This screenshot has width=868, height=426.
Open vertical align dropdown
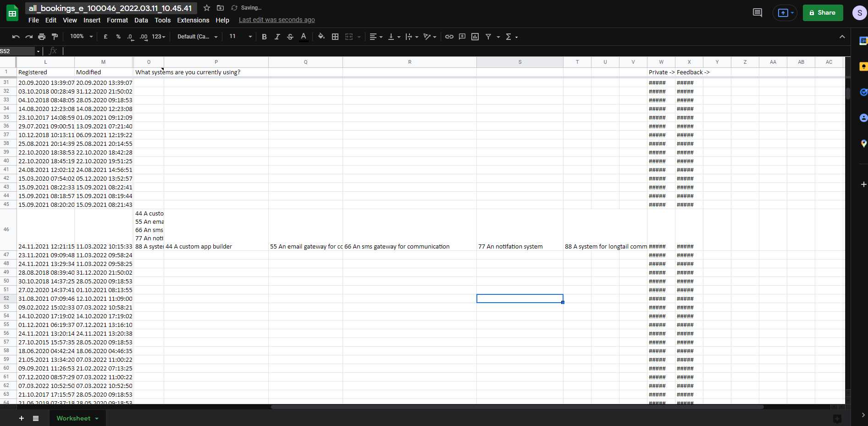coord(394,37)
